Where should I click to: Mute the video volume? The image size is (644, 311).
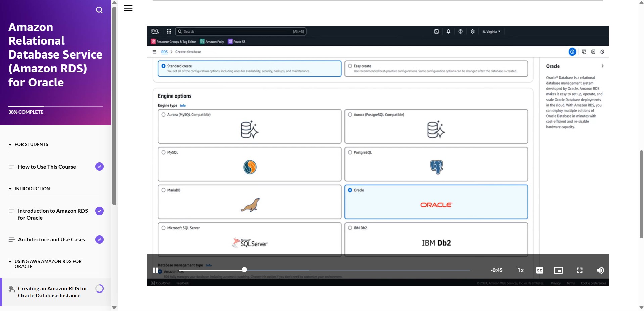(600, 270)
